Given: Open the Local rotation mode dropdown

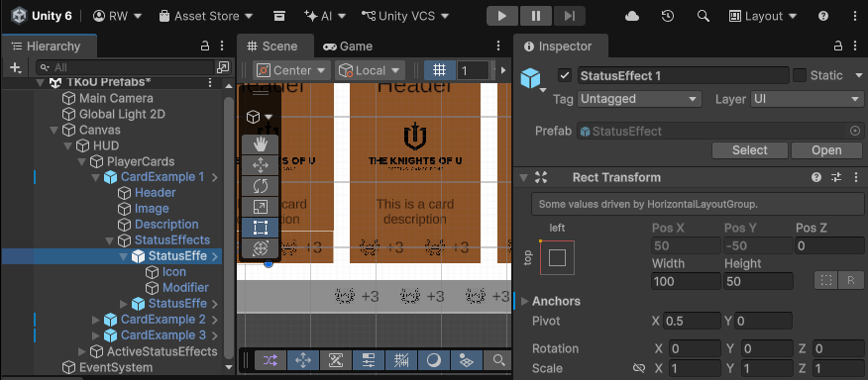Looking at the screenshot, I should pyautogui.click(x=370, y=70).
